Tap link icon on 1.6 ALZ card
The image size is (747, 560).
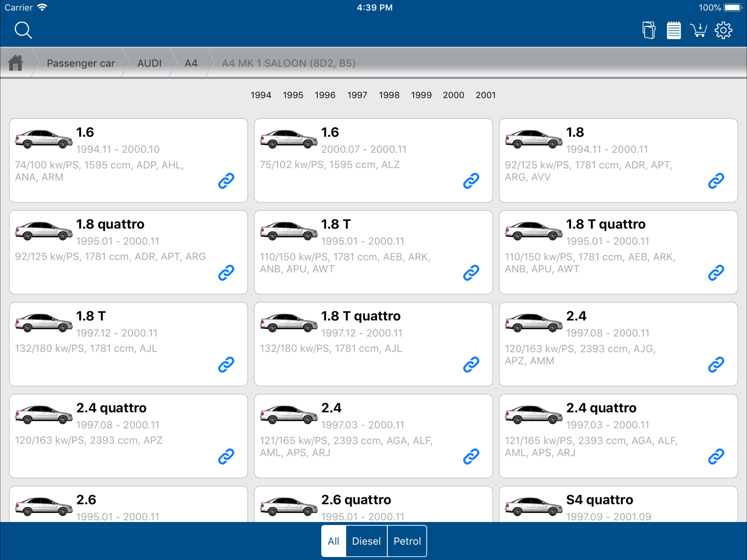[471, 181]
